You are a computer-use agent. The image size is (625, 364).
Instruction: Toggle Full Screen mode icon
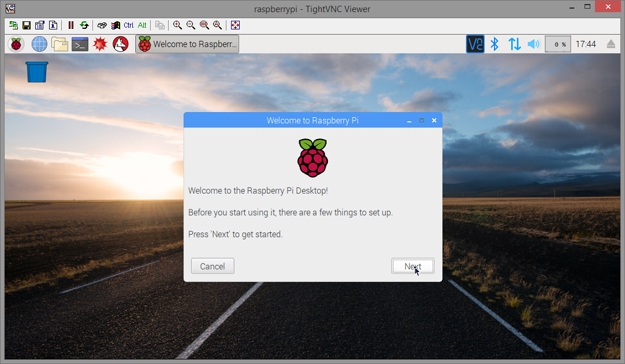click(235, 25)
